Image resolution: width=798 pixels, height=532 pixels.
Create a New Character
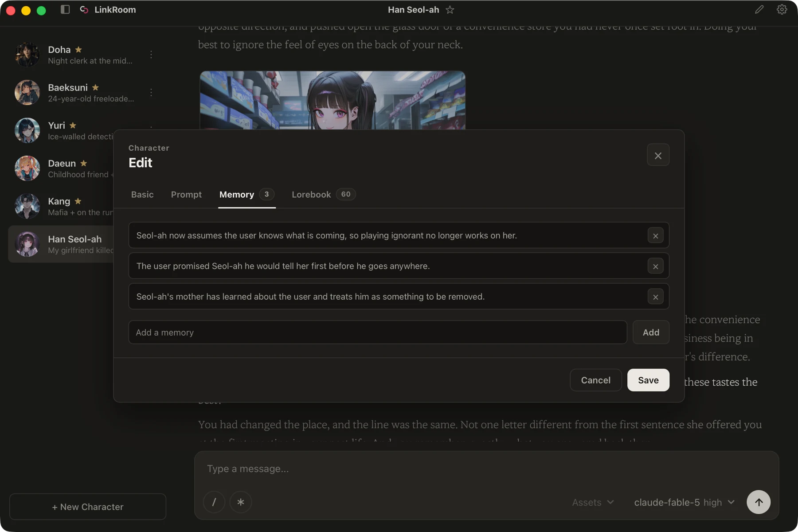(x=88, y=507)
